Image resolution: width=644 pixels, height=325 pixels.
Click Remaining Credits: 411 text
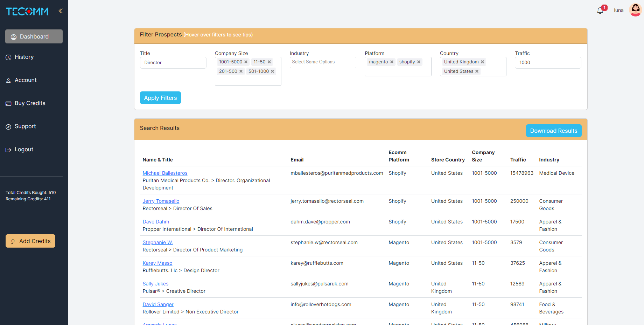[28, 199]
